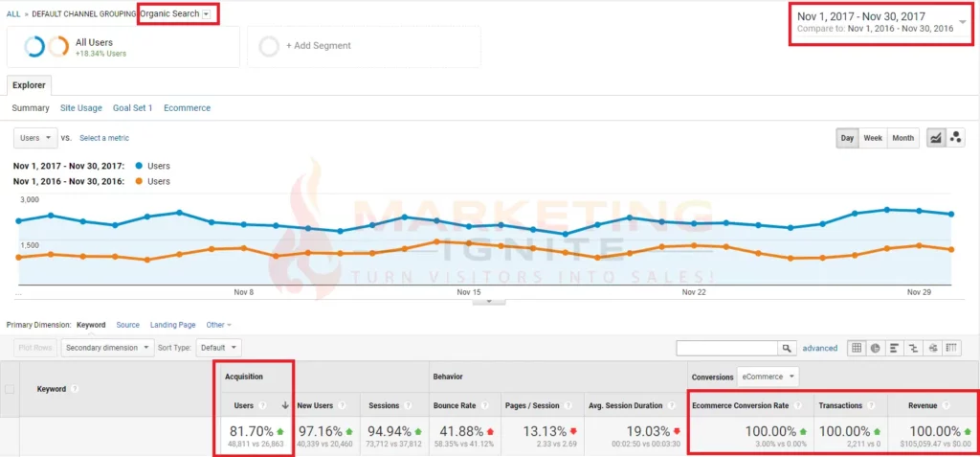Open the term cloud view icon
The height and width of the screenshot is (457, 980).
[x=931, y=348]
